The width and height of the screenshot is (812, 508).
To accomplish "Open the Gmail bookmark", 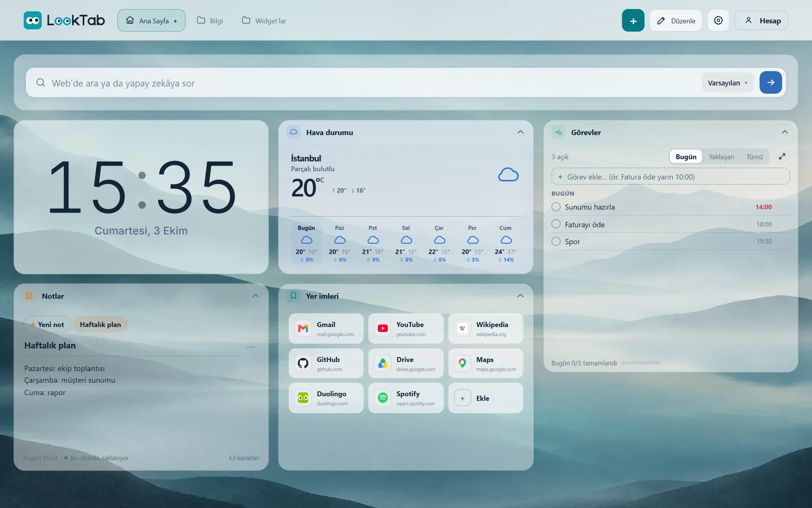I will coord(326,329).
